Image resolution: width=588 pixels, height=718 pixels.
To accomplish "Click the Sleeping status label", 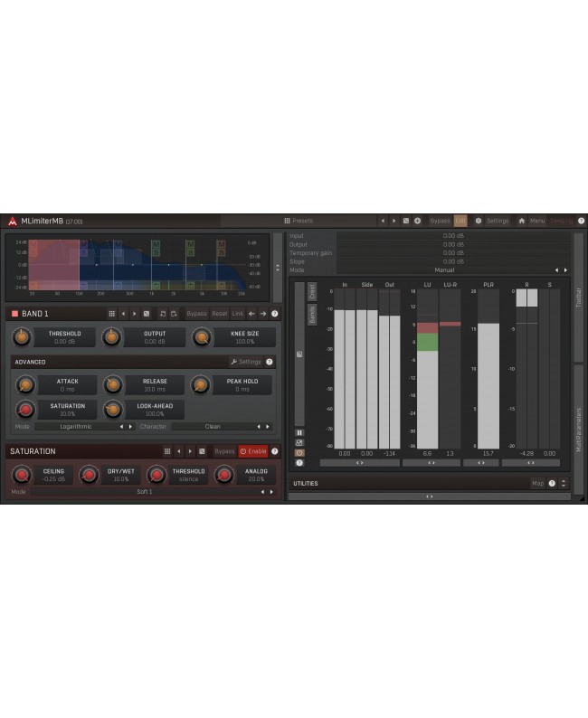I will pyautogui.click(x=562, y=221).
